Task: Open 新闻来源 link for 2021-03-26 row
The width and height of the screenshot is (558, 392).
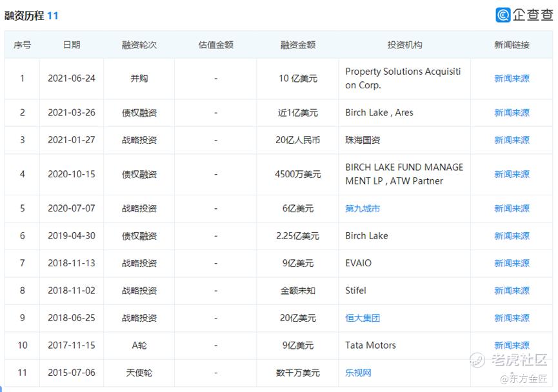Action: click(512, 113)
